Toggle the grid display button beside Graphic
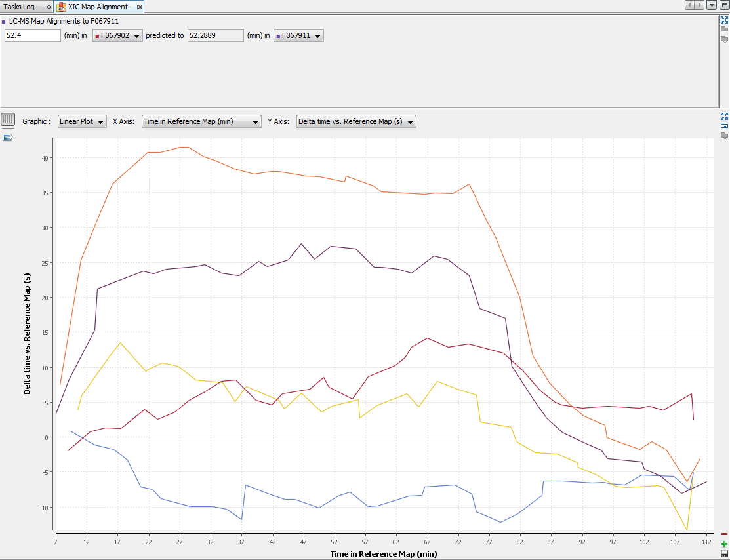 8,120
